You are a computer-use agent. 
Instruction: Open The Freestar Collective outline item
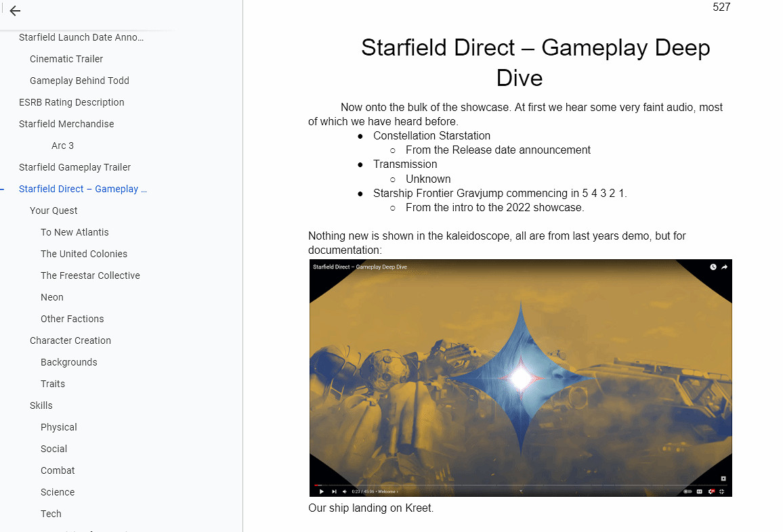click(90, 275)
